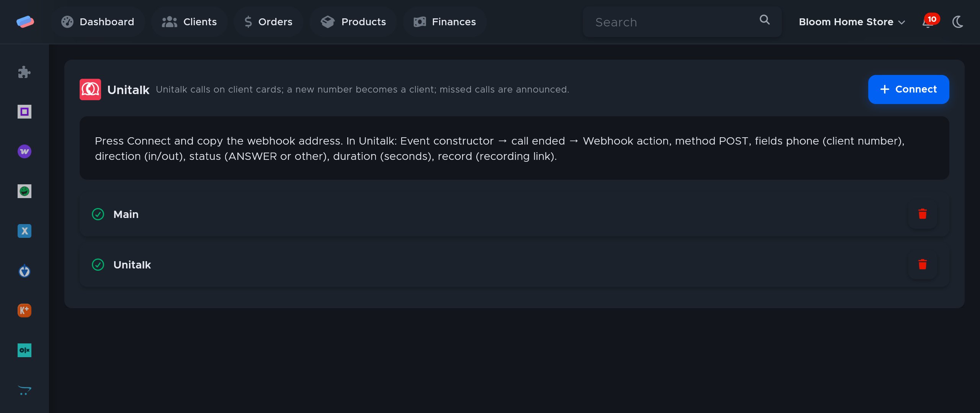Screen dimensions: 980x413
Task: Click the Unitalk heading title
Action: pos(128,90)
